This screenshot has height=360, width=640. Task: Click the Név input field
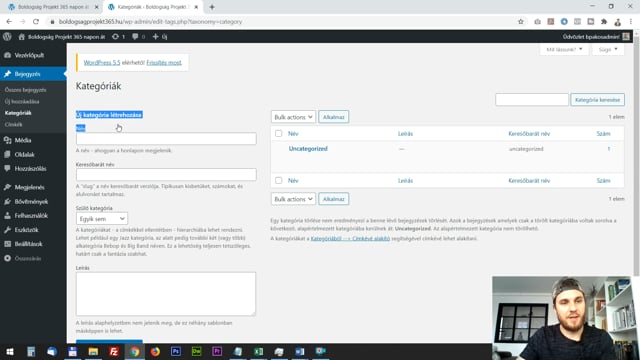pos(166,138)
